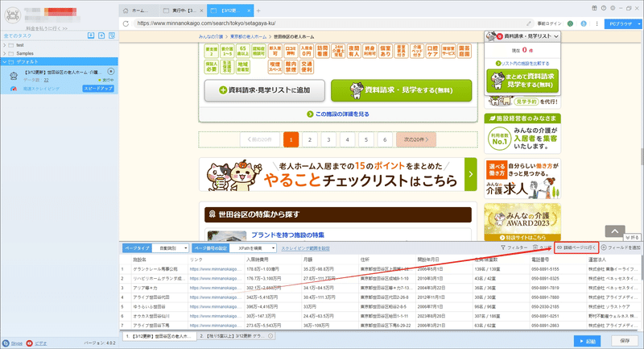Click 資料請求・見学リストに追加 button
This screenshot has width=644, height=349.
pyautogui.click(x=265, y=90)
